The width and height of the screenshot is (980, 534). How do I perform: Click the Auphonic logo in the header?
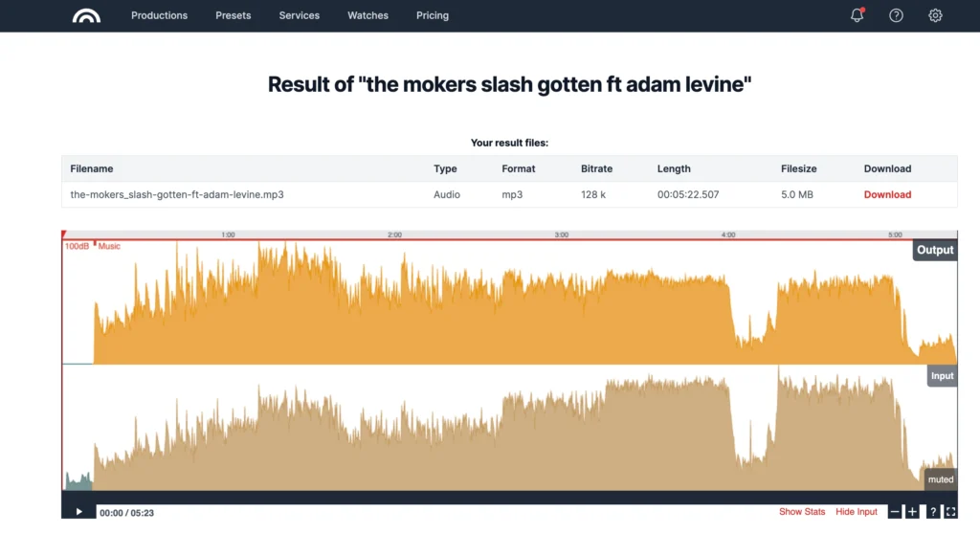coord(86,15)
